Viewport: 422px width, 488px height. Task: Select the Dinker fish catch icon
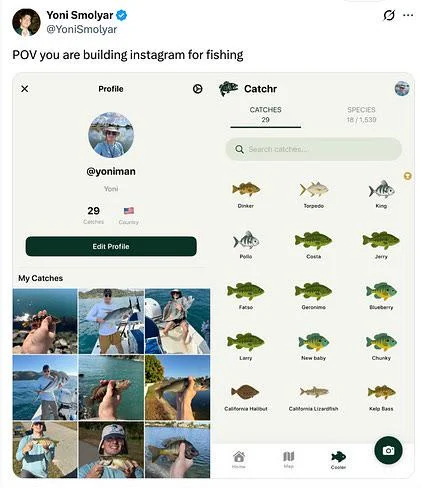(x=246, y=189)
